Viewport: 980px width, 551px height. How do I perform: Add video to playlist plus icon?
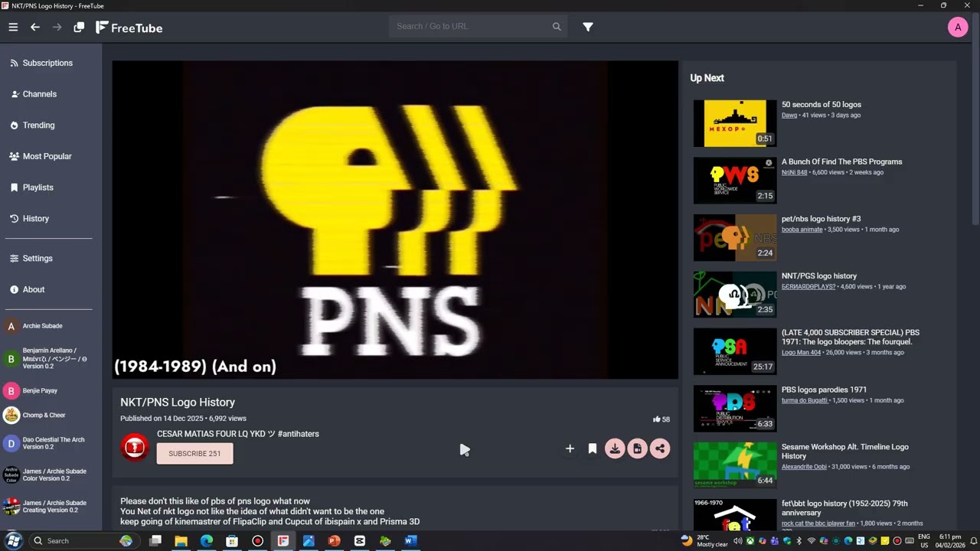click(570, 448)
